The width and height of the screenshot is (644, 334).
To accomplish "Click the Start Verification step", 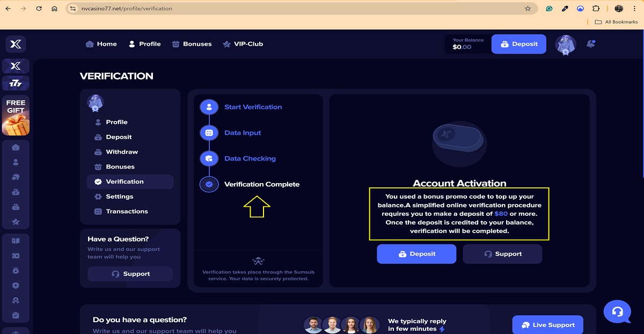I will [x=253, y=107].
